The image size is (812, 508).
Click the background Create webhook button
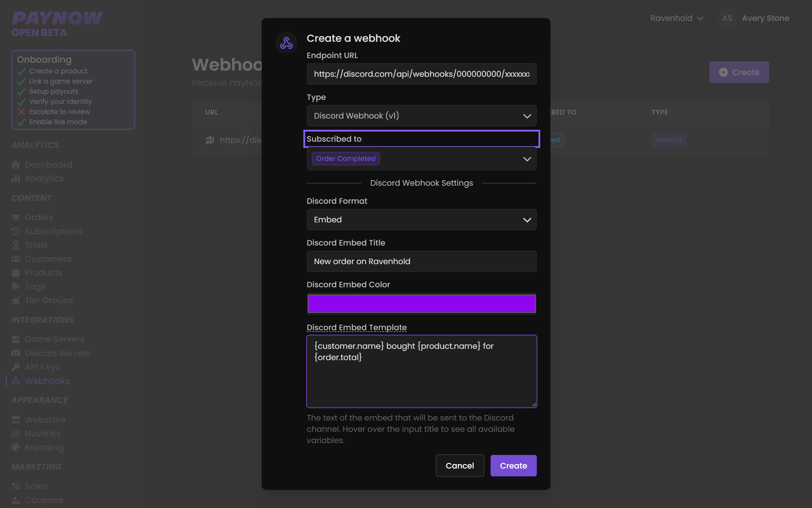click(739, 72)
